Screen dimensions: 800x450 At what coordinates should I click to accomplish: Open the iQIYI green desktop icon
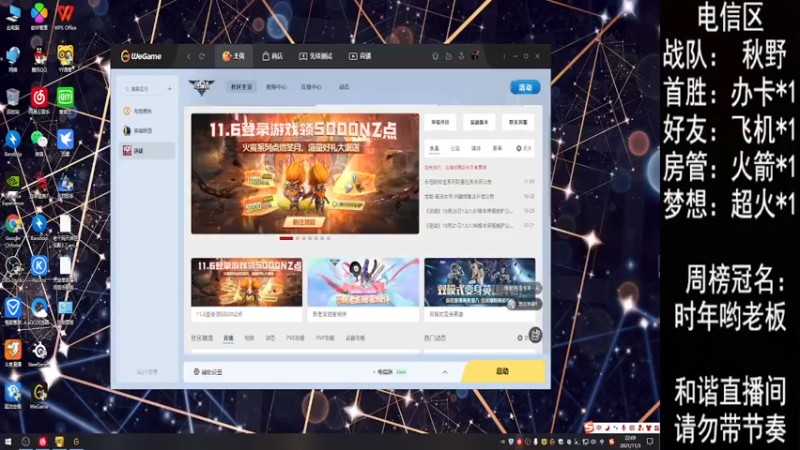[x=65, y=101]
